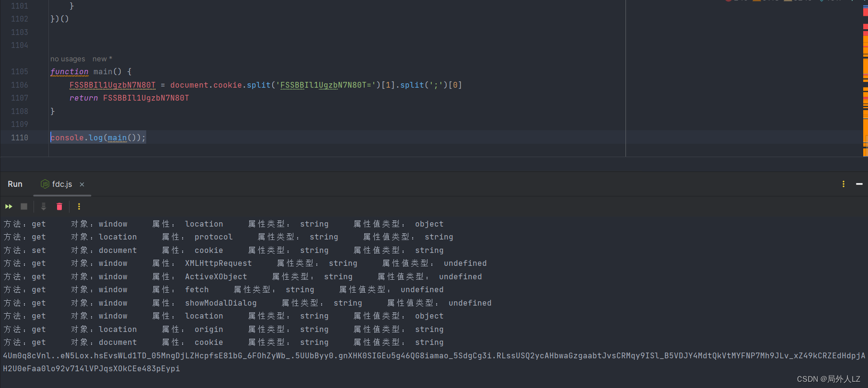Rerun the fdc.js script
Viewport: 868px width, 388px height.
click(9, 206)
